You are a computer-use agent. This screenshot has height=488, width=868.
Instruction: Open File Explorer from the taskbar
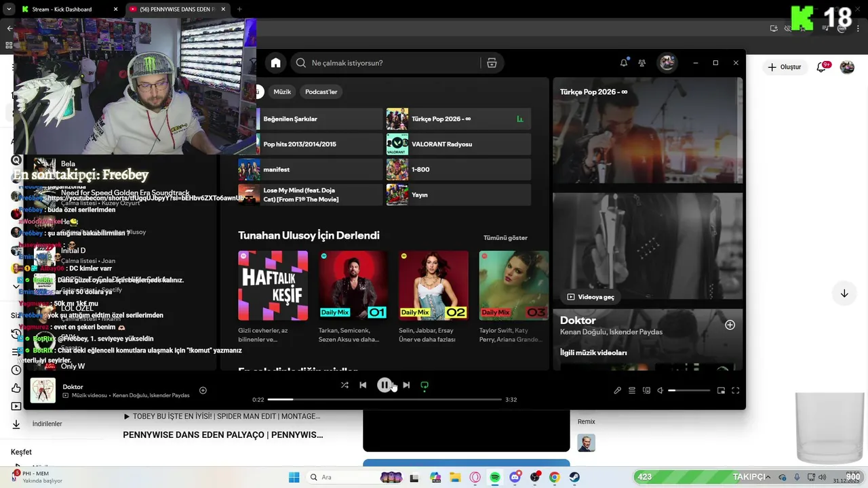coord(455,477)
